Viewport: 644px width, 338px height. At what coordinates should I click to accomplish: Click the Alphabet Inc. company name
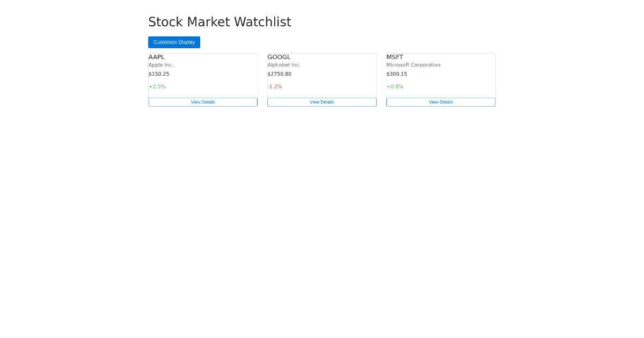click(283, 64)
